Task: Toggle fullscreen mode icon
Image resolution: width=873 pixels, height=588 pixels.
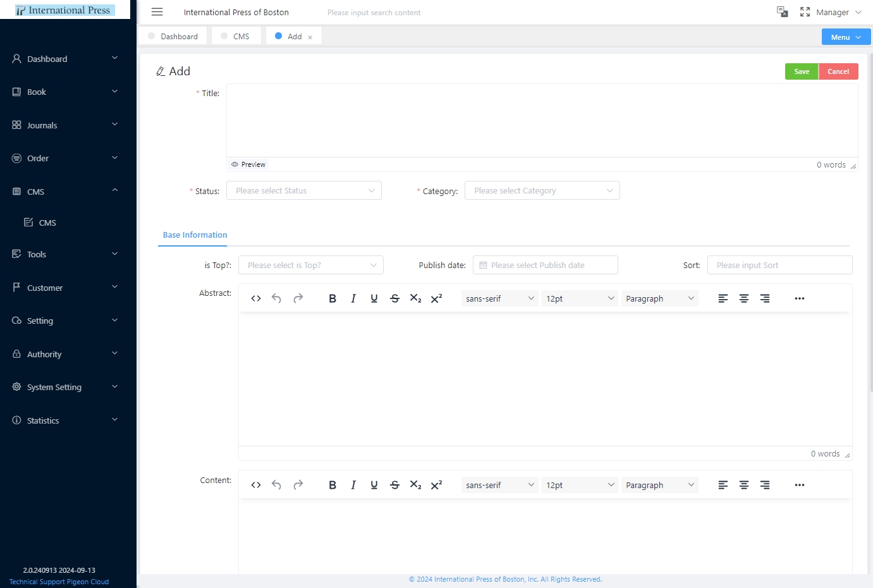Action: click(805, 12)
